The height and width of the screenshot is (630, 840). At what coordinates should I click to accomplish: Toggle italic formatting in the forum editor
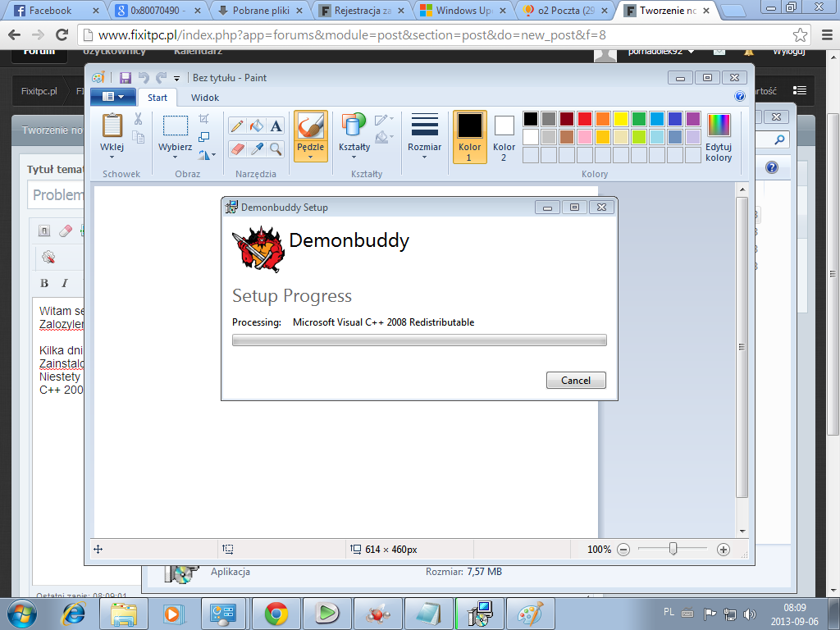pos(65,283)
